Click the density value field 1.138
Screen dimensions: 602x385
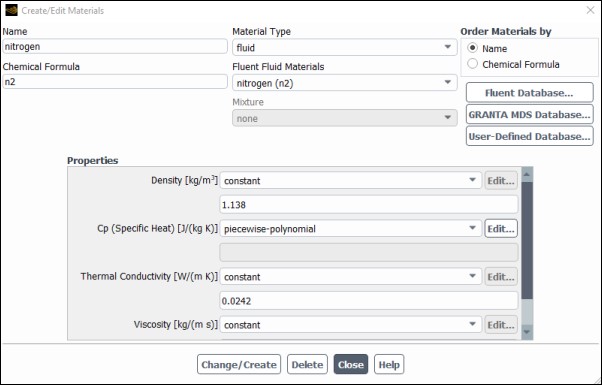(369, 205)
